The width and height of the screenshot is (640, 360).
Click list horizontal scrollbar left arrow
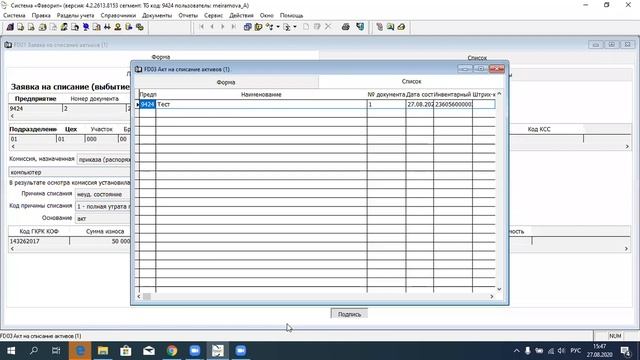pos(139,296)
